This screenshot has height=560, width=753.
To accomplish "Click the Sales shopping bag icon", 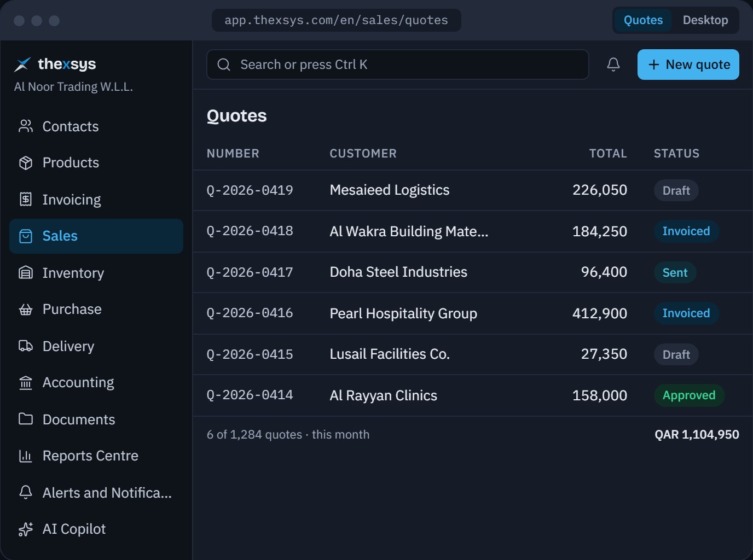I will (x=26, y=236).
